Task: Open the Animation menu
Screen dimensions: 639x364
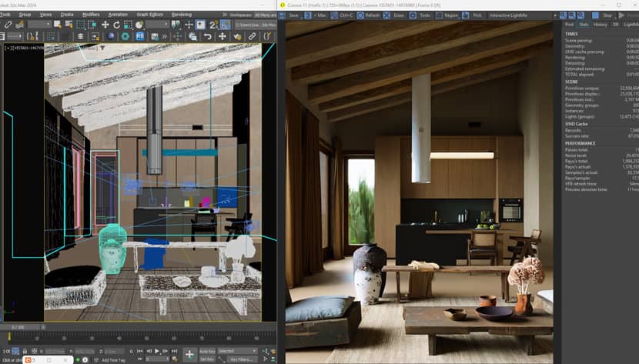Action: (119, 15)
